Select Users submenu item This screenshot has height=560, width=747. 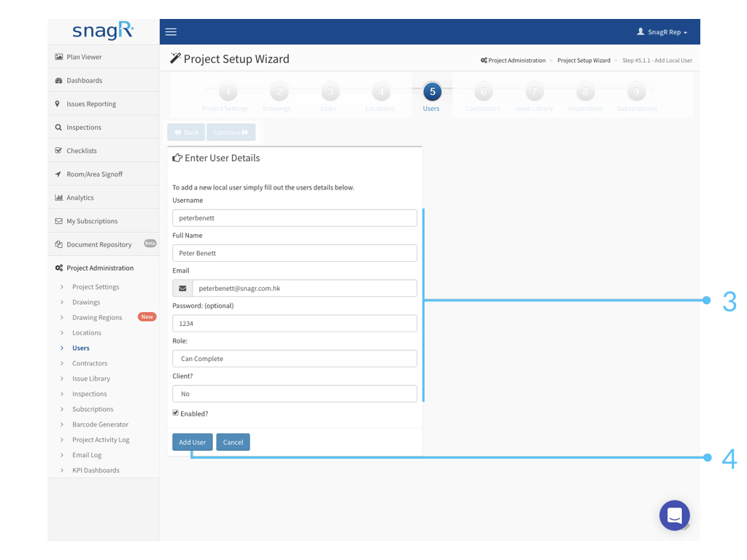click(81, 348)
